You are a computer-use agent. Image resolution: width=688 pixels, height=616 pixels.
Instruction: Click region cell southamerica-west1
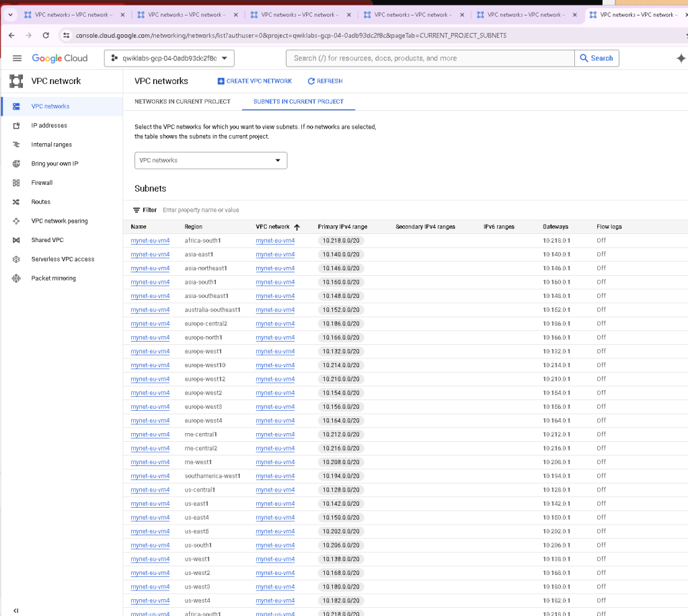click(x=213, y=476)
